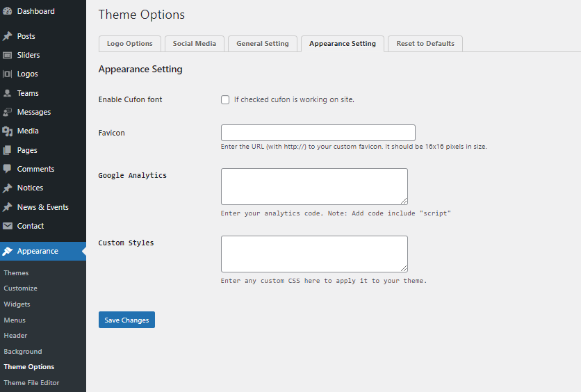Open the Notices menu item
The image size is (581, 392).
click(30, 188)
